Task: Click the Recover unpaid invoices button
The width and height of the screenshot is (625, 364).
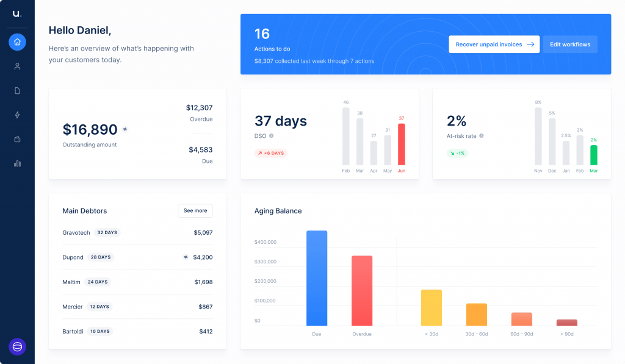Action: [494, 45]
